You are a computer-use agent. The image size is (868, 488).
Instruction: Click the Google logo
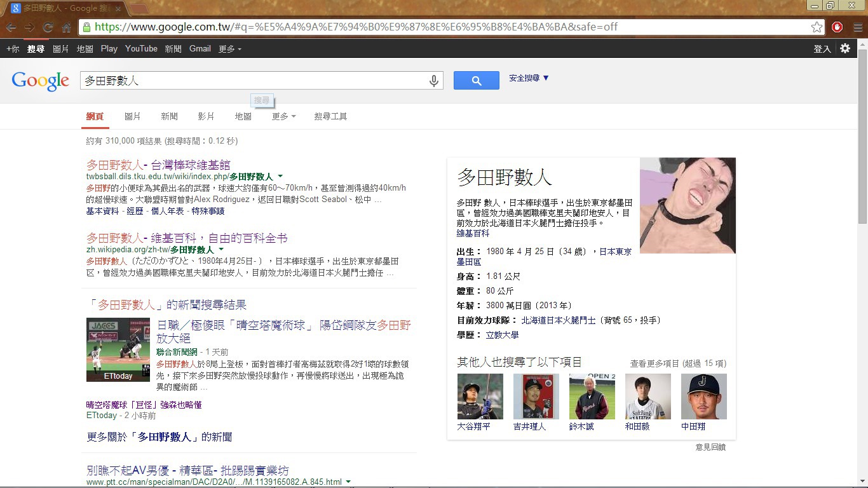tap(40, 81)
